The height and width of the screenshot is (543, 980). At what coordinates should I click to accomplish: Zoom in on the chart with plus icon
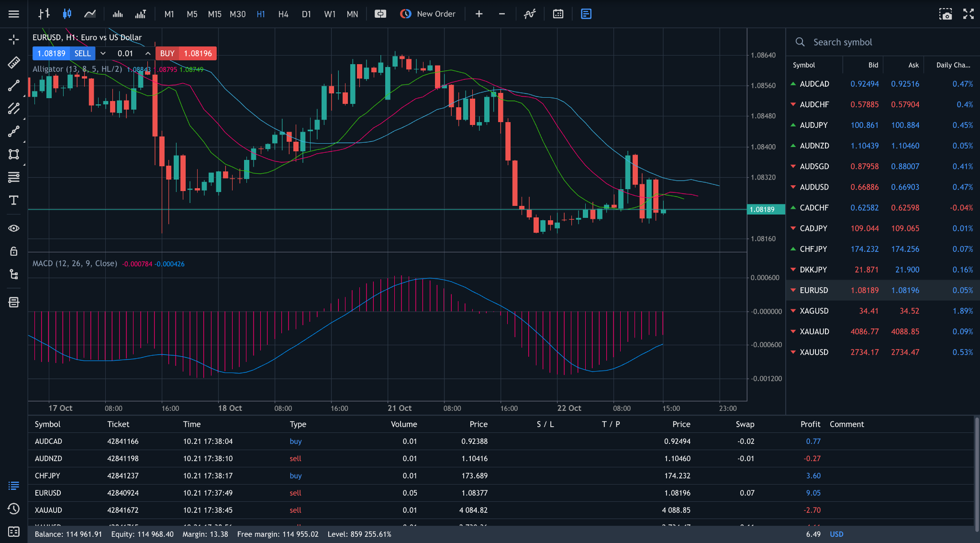pyautogui.click(x=479, y=14)
